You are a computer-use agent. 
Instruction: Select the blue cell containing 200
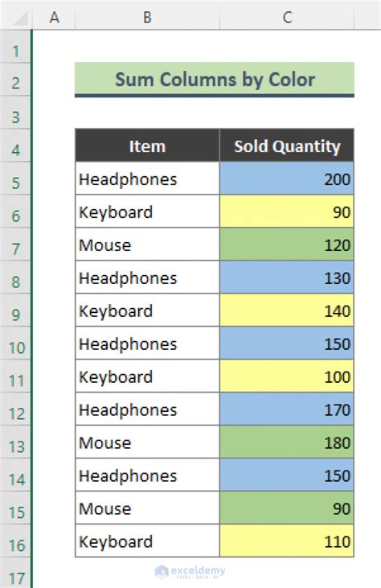[287, 179]
